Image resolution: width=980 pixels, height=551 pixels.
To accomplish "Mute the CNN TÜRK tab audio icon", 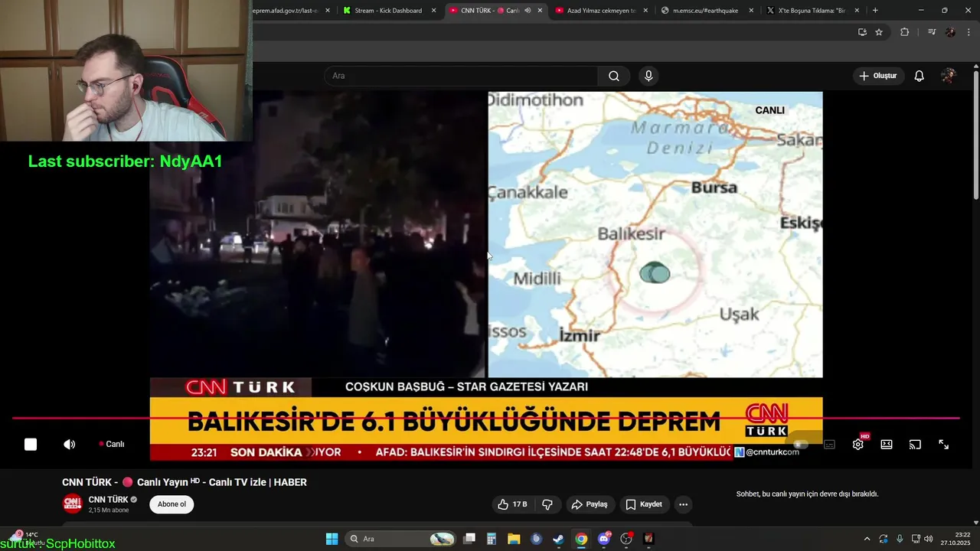I will click(528, 11).
